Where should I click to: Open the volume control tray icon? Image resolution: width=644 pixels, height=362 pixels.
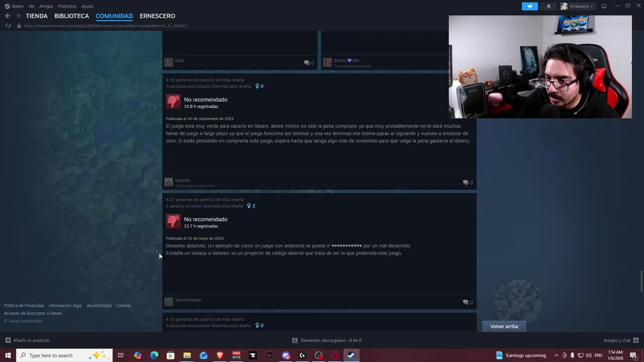(x=589, y=355)
